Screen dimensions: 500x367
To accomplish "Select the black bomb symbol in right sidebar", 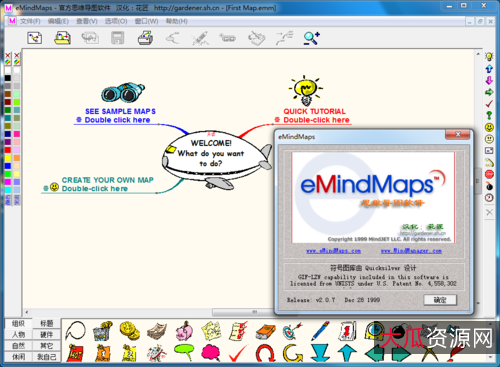I will [489, 186].
